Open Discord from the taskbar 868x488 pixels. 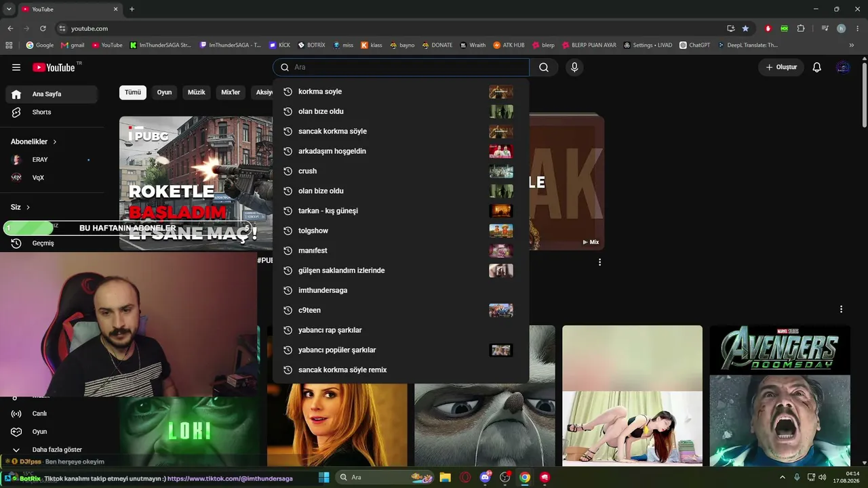(485, 477)
